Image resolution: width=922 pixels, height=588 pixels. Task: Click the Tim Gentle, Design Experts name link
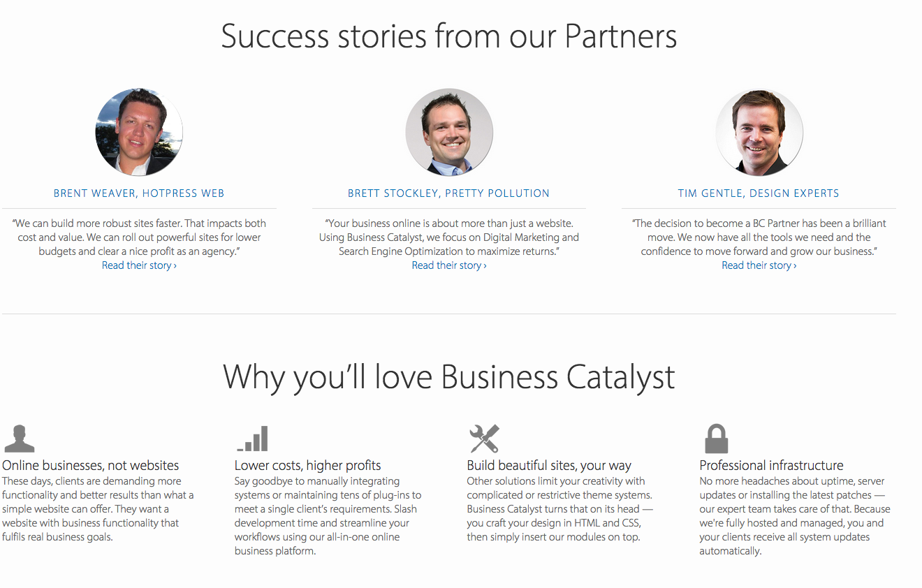[759, 193]
